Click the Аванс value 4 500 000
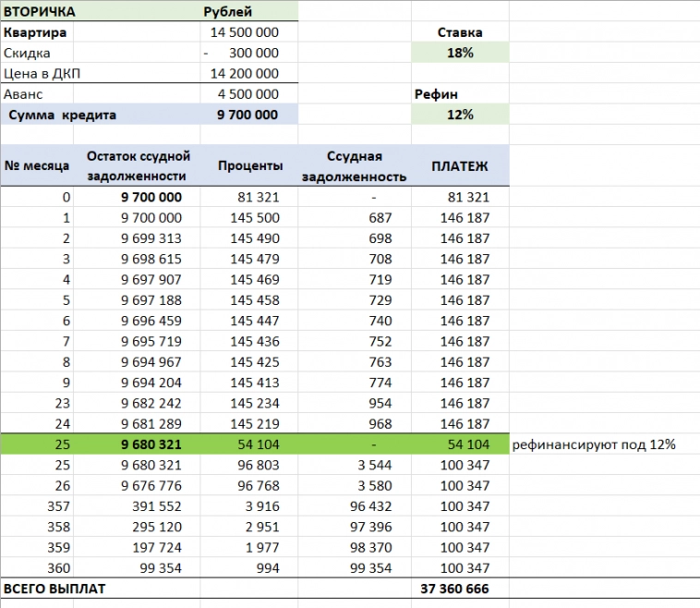The width and height of the screenshot is (700, 608). point(247,94)
